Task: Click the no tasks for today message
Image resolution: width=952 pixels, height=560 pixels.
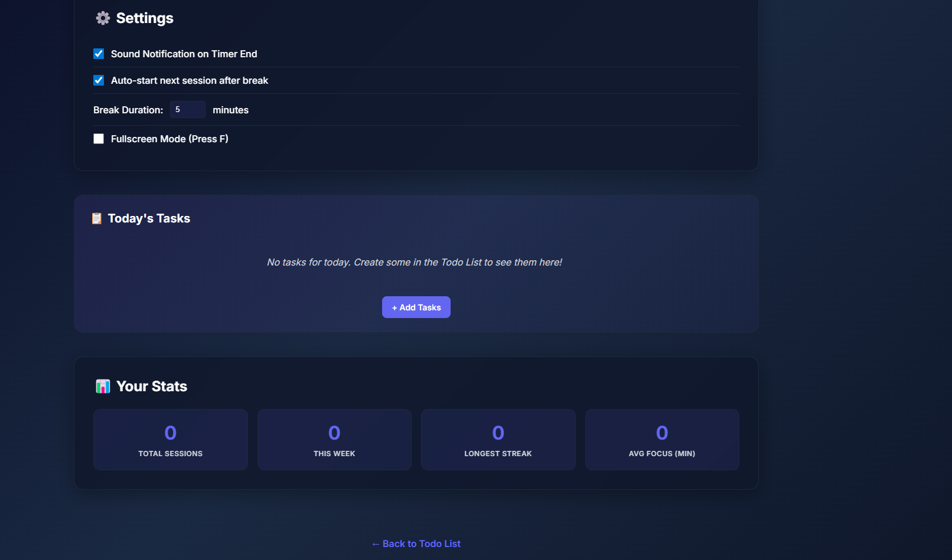Action: coord(415,262)
